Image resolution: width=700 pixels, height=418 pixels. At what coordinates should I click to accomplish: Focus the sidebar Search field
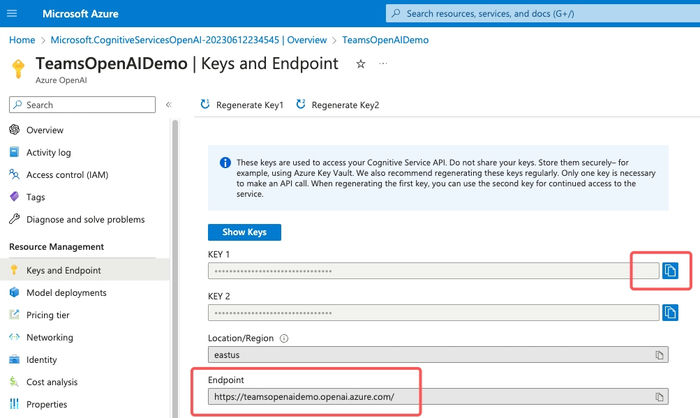tap(82, 104)
